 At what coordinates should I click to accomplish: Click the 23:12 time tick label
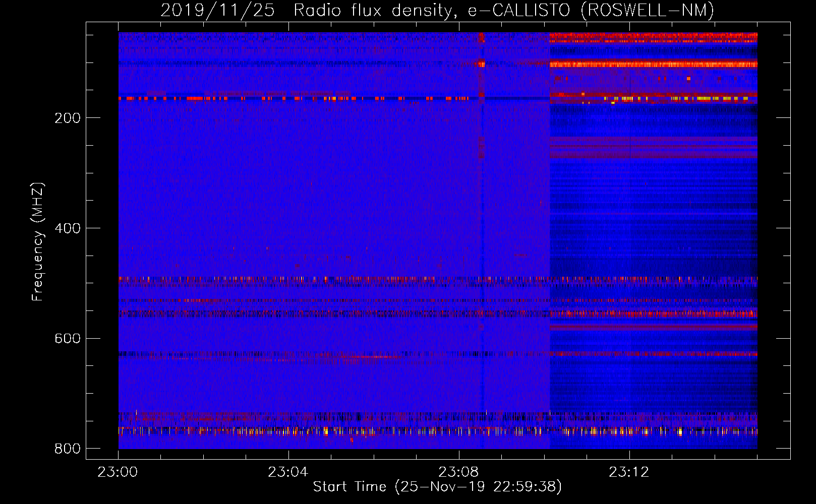(629, 472)
